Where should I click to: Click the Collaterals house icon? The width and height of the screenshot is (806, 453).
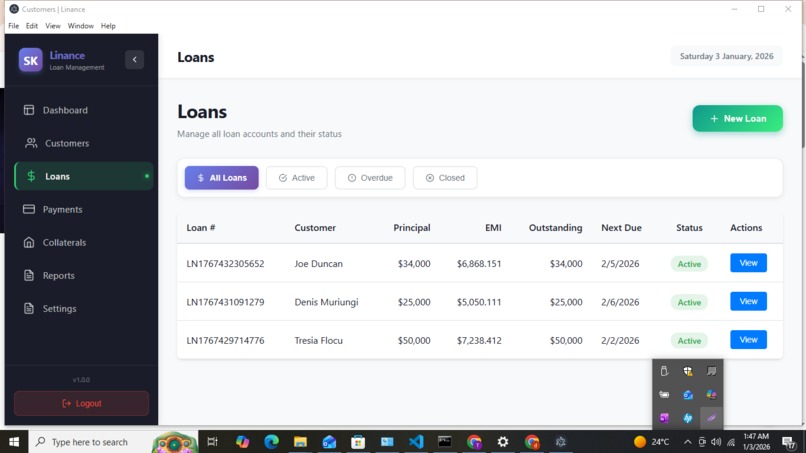(x=29, y=242)
